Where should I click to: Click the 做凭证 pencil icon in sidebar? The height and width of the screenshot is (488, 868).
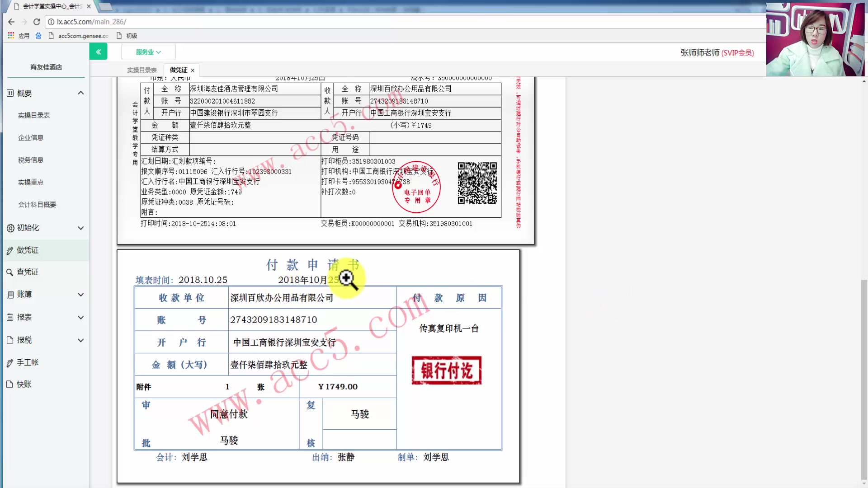10,250
